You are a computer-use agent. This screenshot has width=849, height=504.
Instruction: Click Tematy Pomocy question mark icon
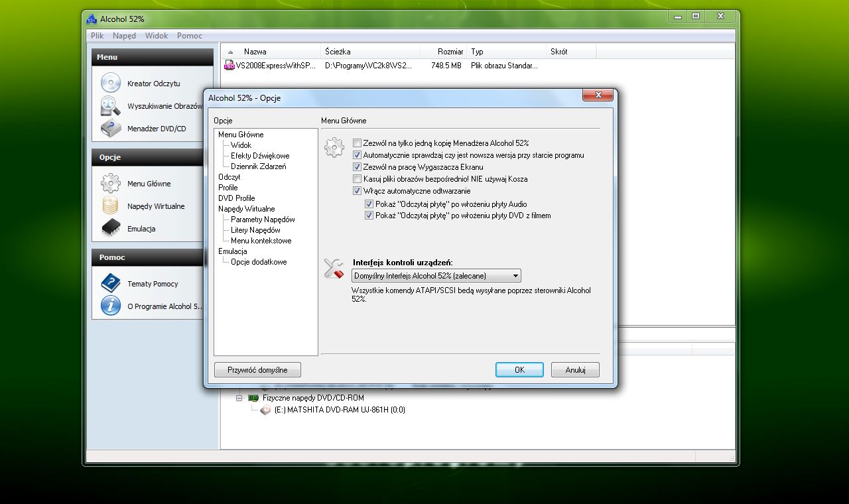pos(110,283)
